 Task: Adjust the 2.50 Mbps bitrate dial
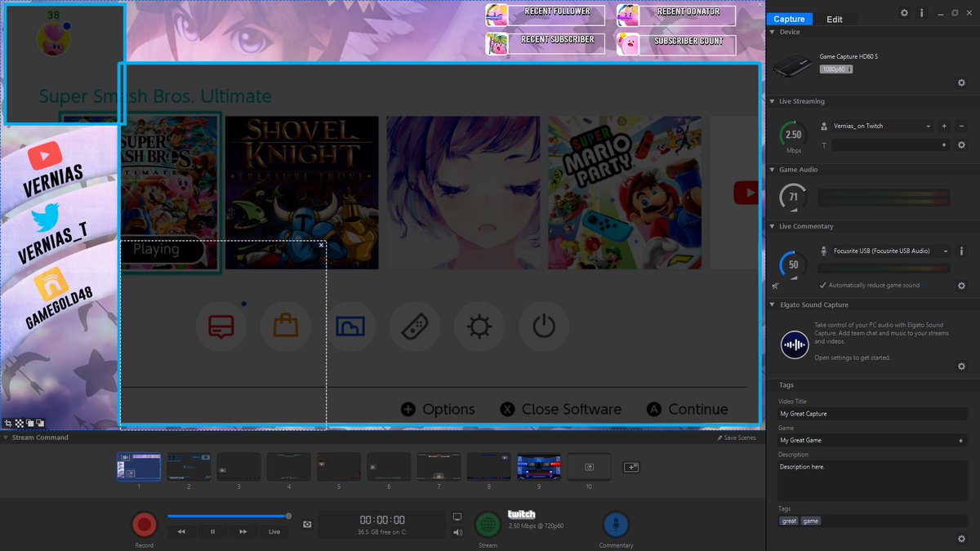[792, 134]
